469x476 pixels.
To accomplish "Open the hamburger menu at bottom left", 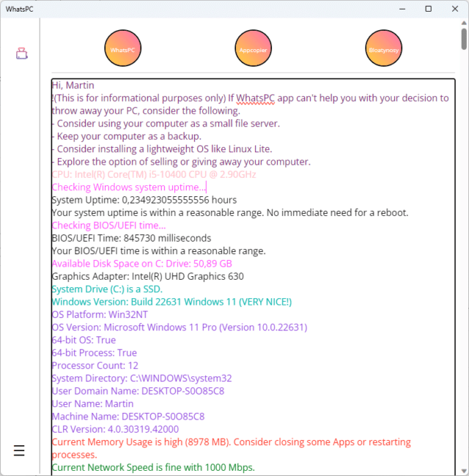I will click(19, 450).
